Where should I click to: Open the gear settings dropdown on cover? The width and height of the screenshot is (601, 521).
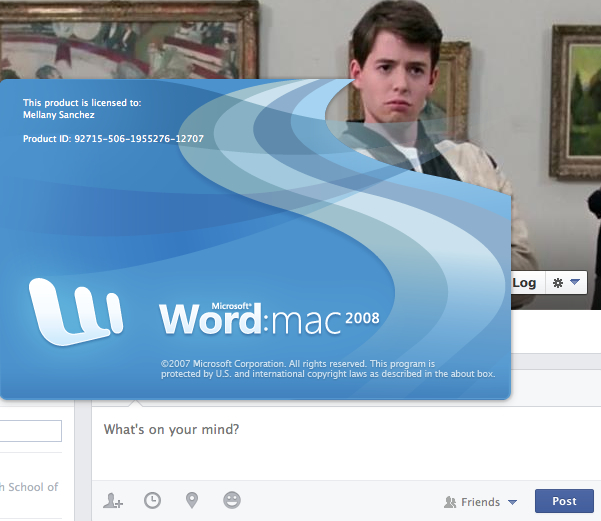click(x=566, y=283)
